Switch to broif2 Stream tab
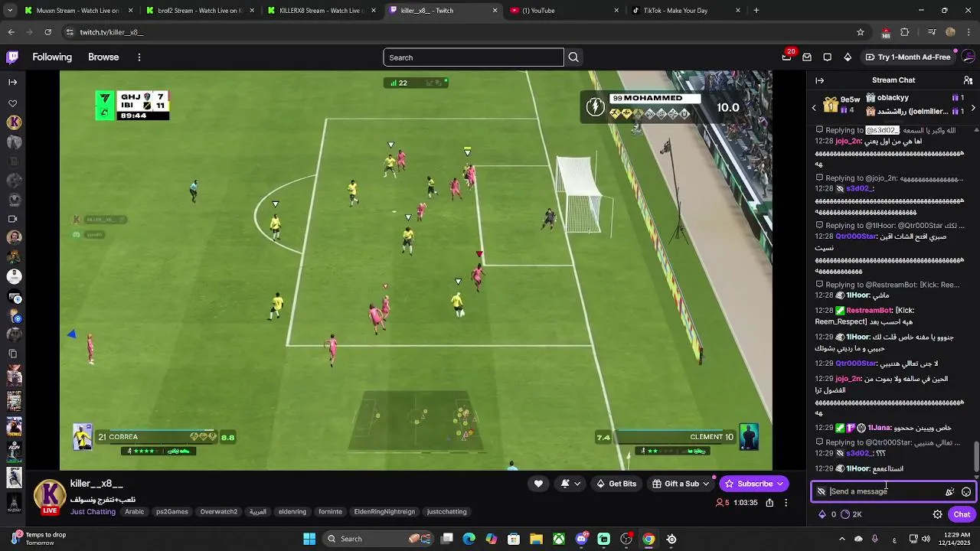Image resolution: width=980 pixels, height=551 pixels. (x=199, y=11)
